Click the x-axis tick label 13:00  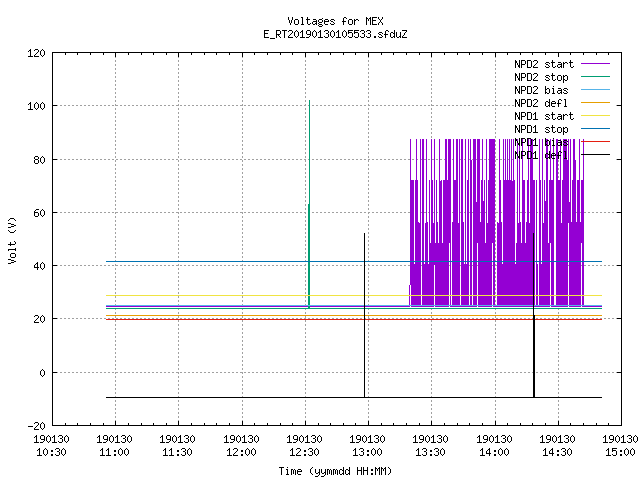367,452
